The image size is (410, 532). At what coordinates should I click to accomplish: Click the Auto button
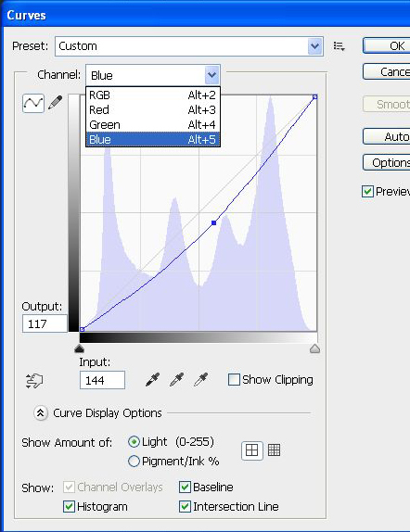tap(386, 137)
